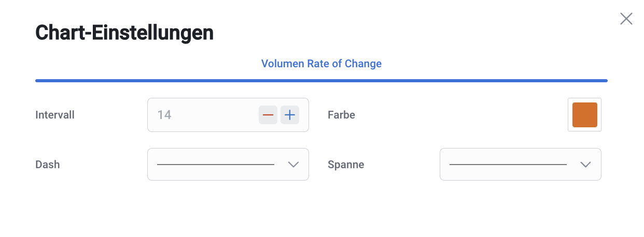Decrease Intervall with the minus button
Screen dimensions: 644x237
268,115
